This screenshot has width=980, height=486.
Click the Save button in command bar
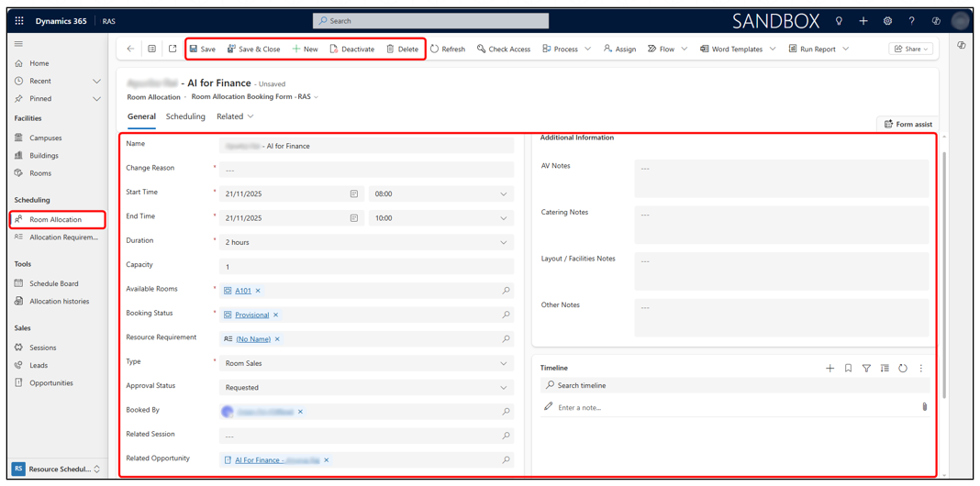(x=203, y=50)
